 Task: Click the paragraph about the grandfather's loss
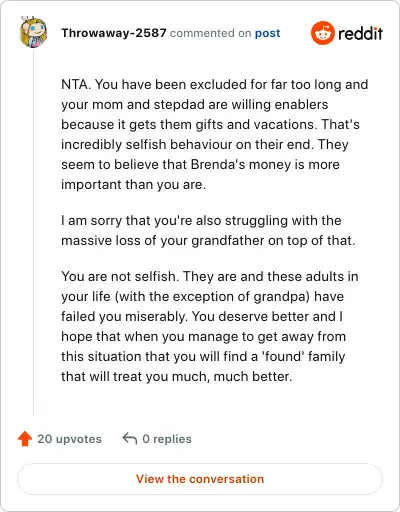[x=208, y=230]
